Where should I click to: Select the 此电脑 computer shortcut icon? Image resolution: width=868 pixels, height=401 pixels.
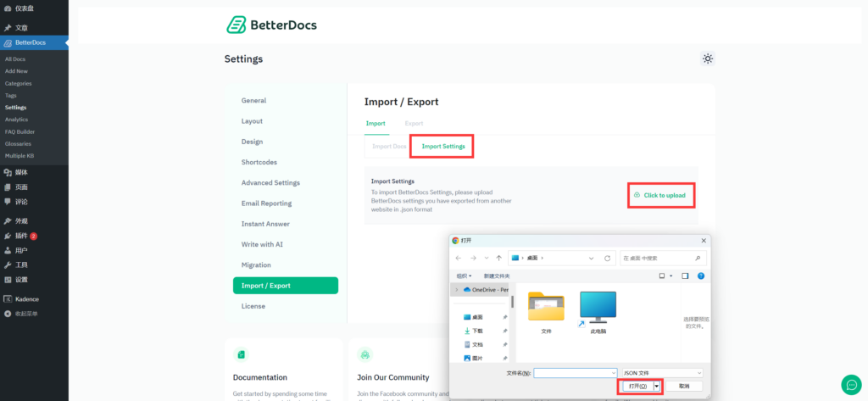tap(598, 308)
